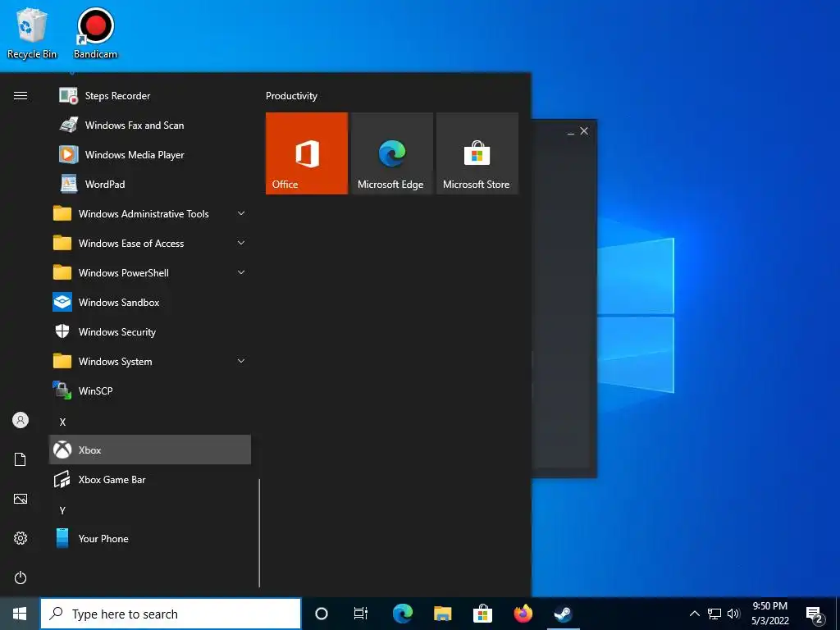This screenshot has height=630, width=840.
Task: Click the app list scrollbar thumb
Action: click(259, 533)
